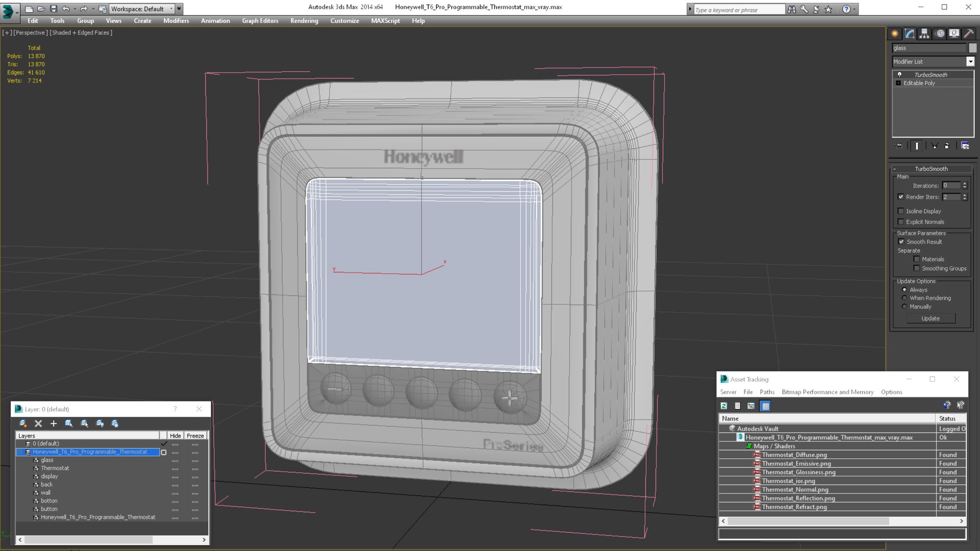This screenshot has width=980, height=551.
Task: Click the InfoCenter keyword search field
Action: [739, 10]
